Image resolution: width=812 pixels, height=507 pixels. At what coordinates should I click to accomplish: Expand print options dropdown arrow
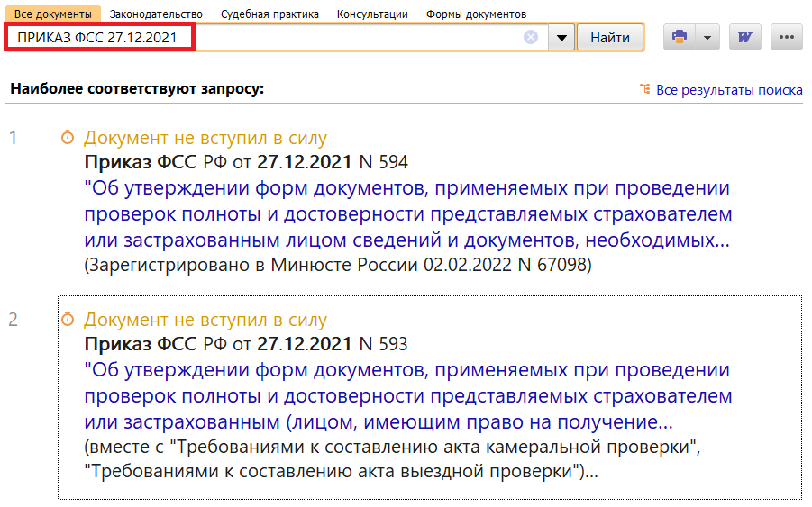(x=707, y=37)
